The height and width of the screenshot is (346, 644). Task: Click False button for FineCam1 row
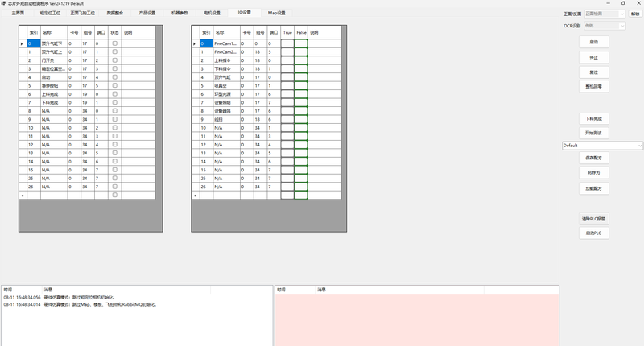(x=301, y=43)
